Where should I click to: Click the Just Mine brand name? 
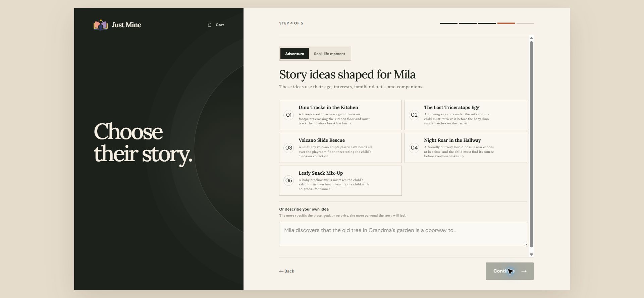[x=126, y=25]
